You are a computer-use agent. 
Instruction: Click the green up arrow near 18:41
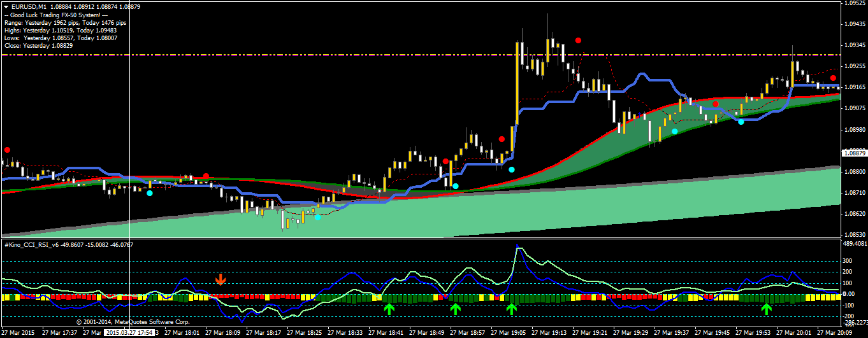coord(389,309)
